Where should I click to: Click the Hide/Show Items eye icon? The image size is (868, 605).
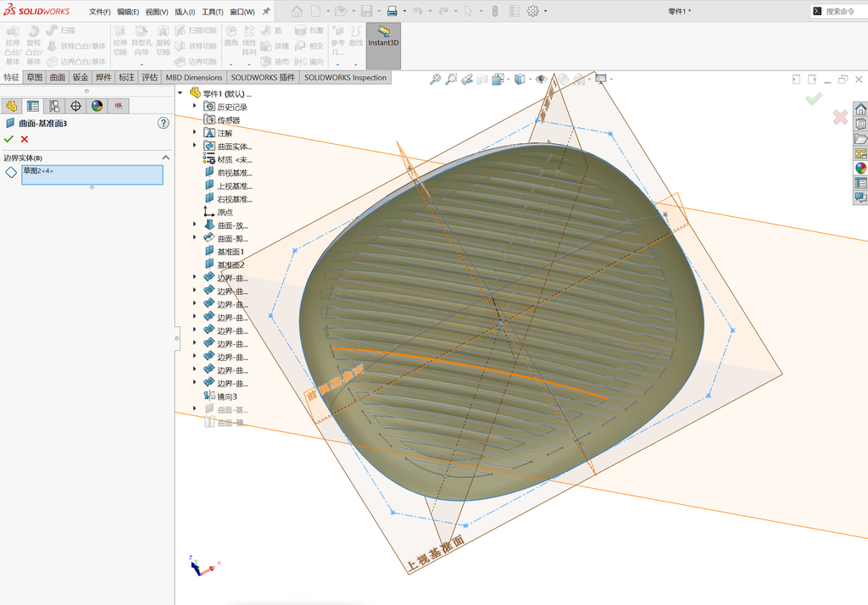click(541, 79)
